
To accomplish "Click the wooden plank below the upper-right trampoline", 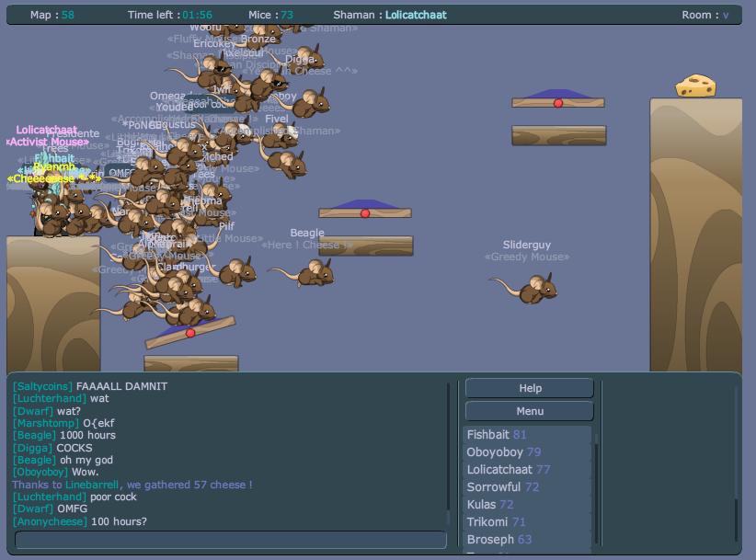I will point(558,135).
